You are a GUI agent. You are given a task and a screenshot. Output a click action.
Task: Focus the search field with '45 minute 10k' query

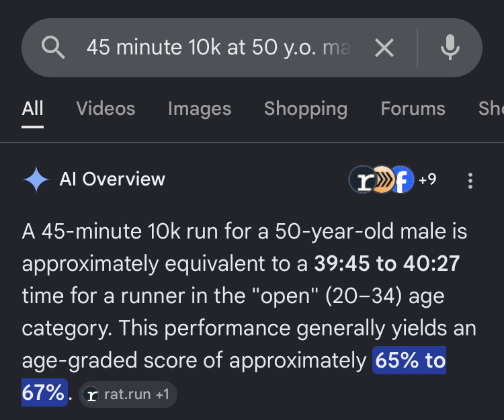pos(218,48)
